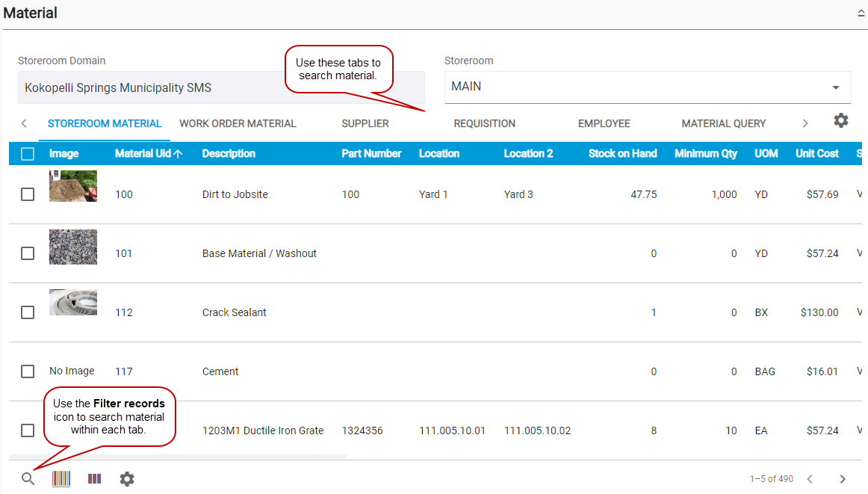Image resolution: width=868 pixels, height=494 pixels.
Task: Collapse the Material panel
Action: 861,13
